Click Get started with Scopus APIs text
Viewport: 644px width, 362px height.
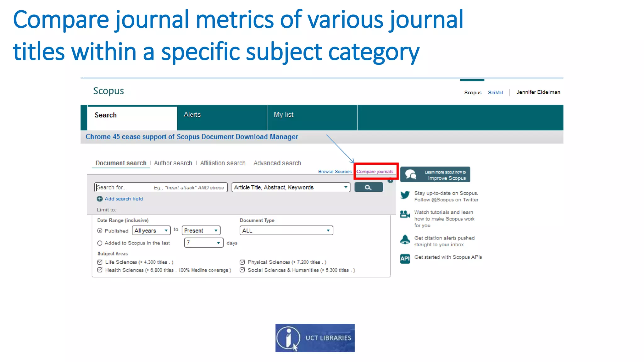[448, 257]
